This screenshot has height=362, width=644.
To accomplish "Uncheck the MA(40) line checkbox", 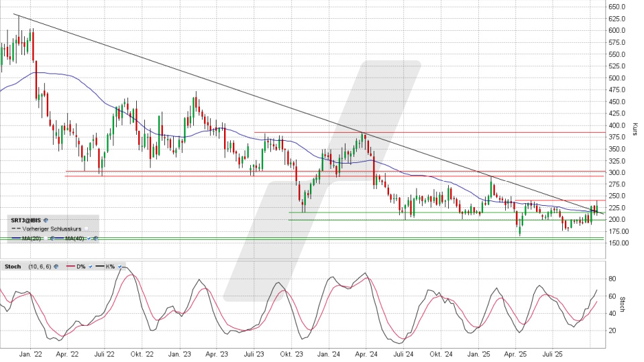I will (89, 238).
